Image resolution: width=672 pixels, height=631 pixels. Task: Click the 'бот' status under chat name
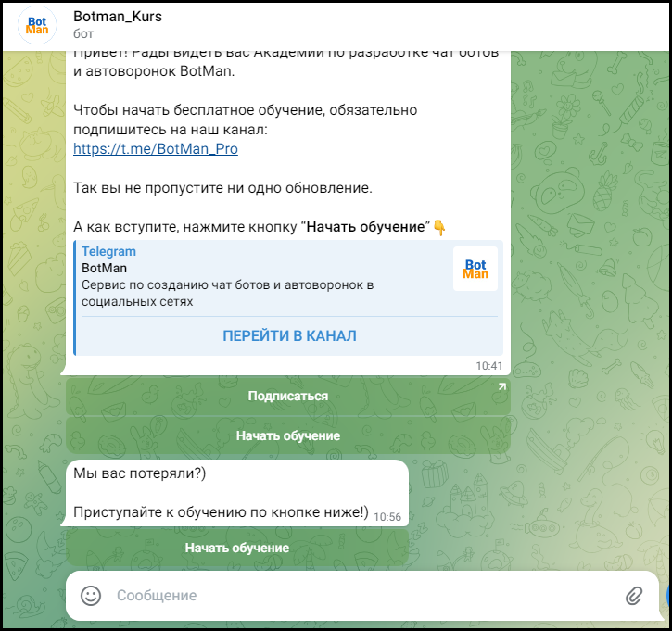pyautogui.click(x=83, y=34)
